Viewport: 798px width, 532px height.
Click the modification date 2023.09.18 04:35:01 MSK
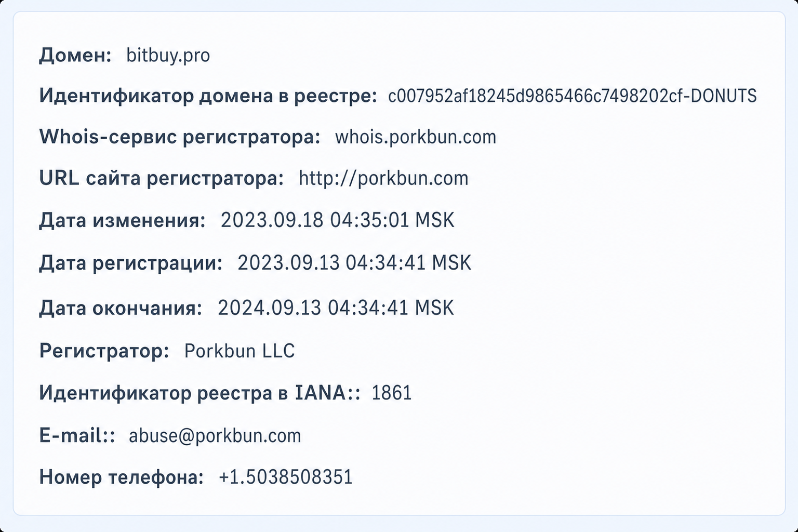coord(338,220)
